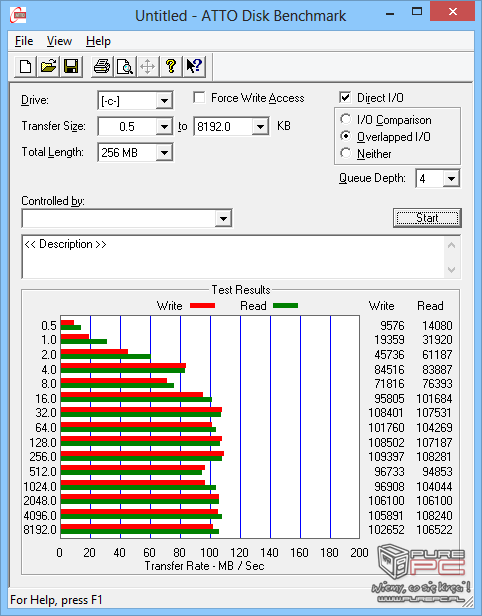The width and height of the screenshot is (482, 616).
Task: Start the benchmark with Start button
Action: pos(427,218)
